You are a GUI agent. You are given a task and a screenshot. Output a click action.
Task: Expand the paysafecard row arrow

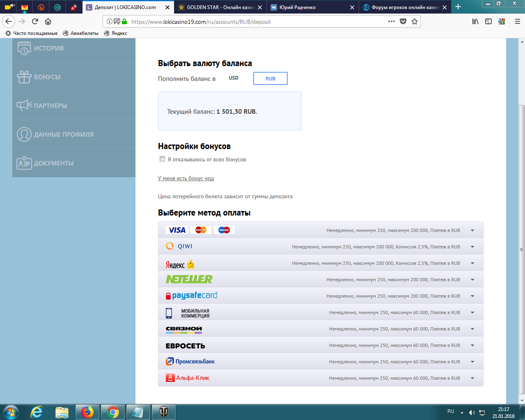[x=472, y=296]
